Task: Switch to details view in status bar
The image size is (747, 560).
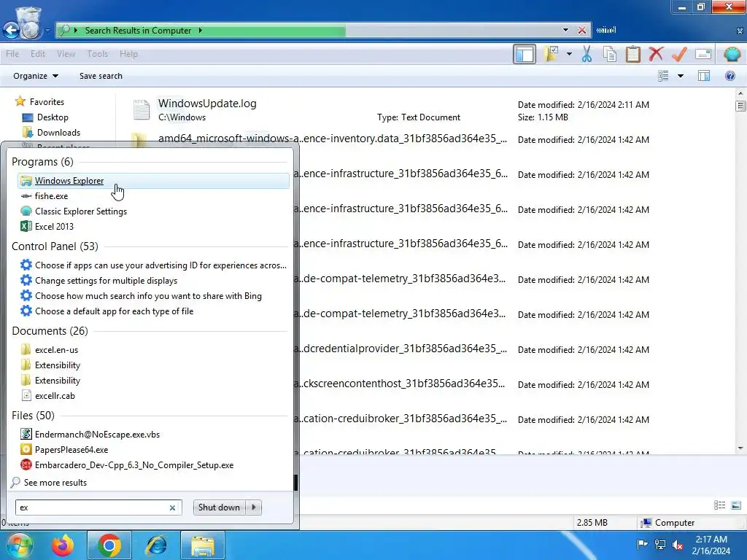Action: coord(719,505)
